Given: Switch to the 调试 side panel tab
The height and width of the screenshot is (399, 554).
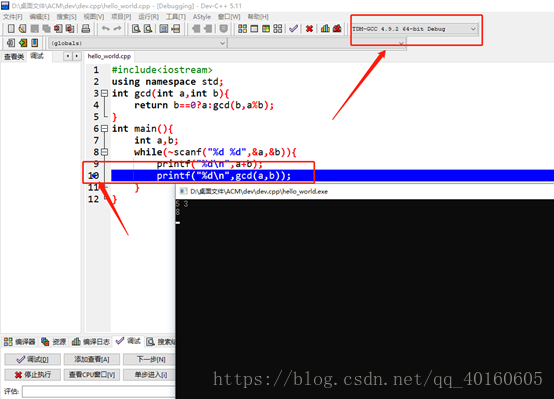Looking at the screenshot, I should point(37,56).
